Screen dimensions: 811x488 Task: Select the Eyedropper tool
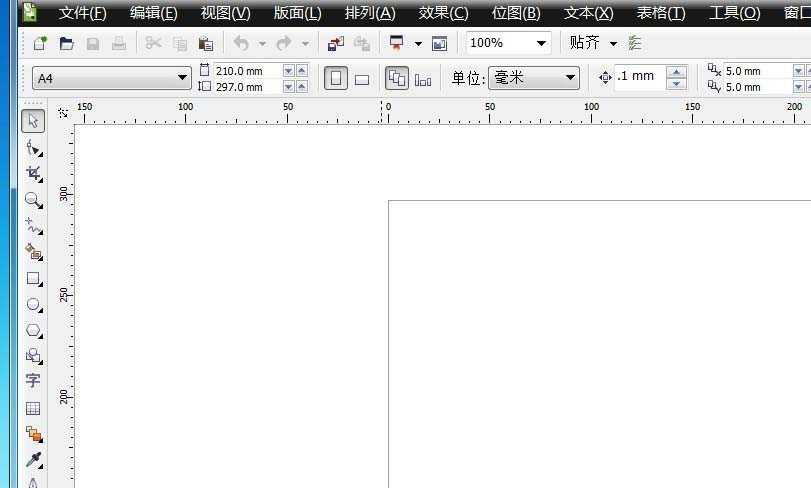point(33,460)
